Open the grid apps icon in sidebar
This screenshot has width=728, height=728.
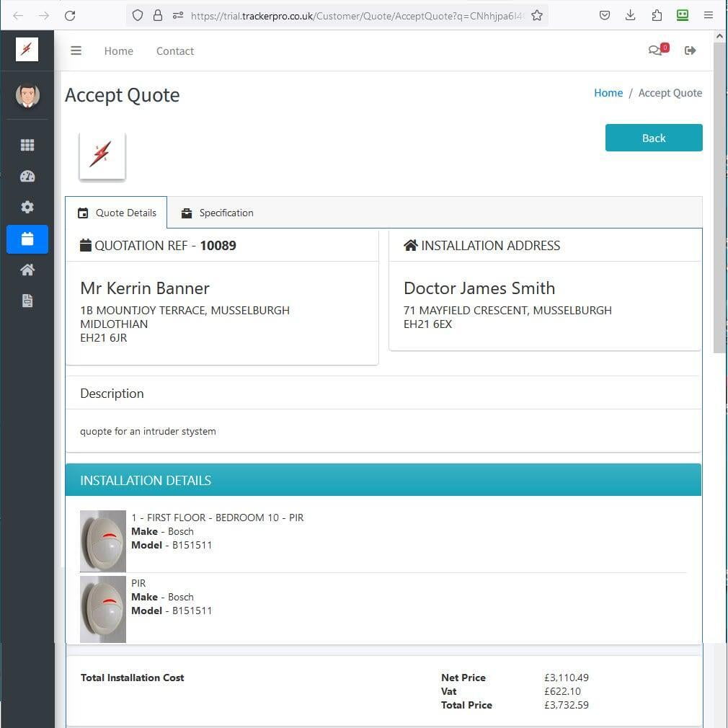pyautogui.click(x=27, y=145)
